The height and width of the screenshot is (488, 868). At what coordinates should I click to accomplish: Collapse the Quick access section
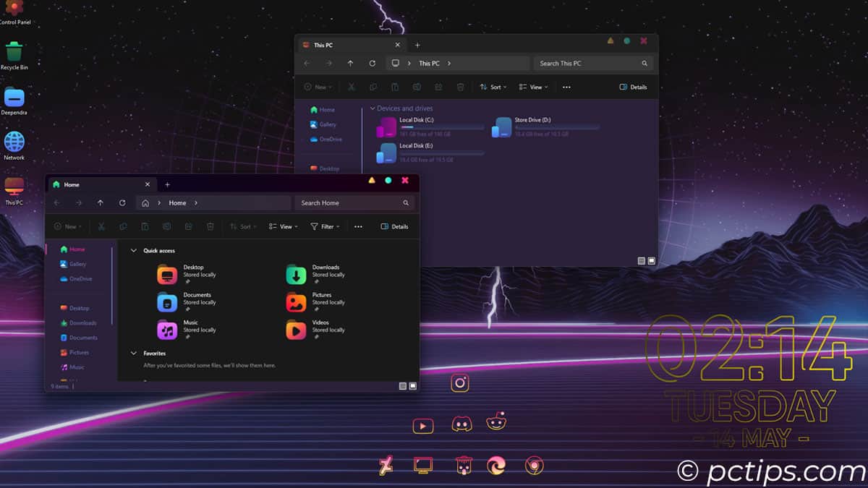click(x=133, y=249)
